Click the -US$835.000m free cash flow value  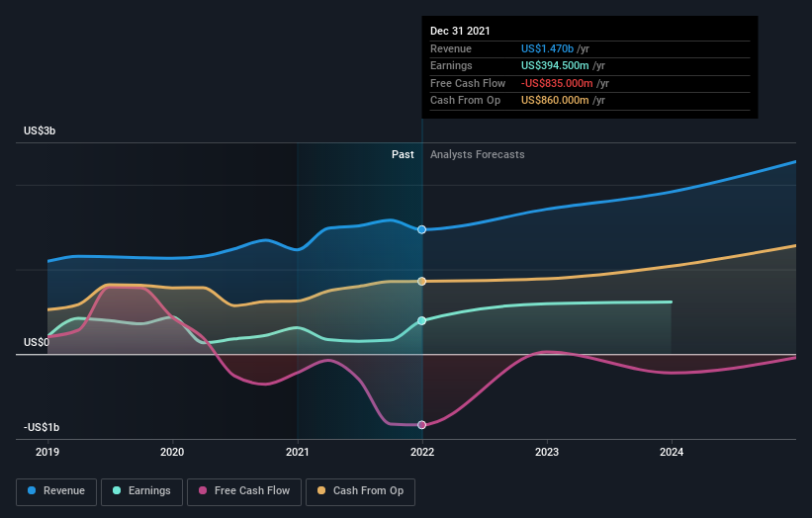(x=557, y=83)
